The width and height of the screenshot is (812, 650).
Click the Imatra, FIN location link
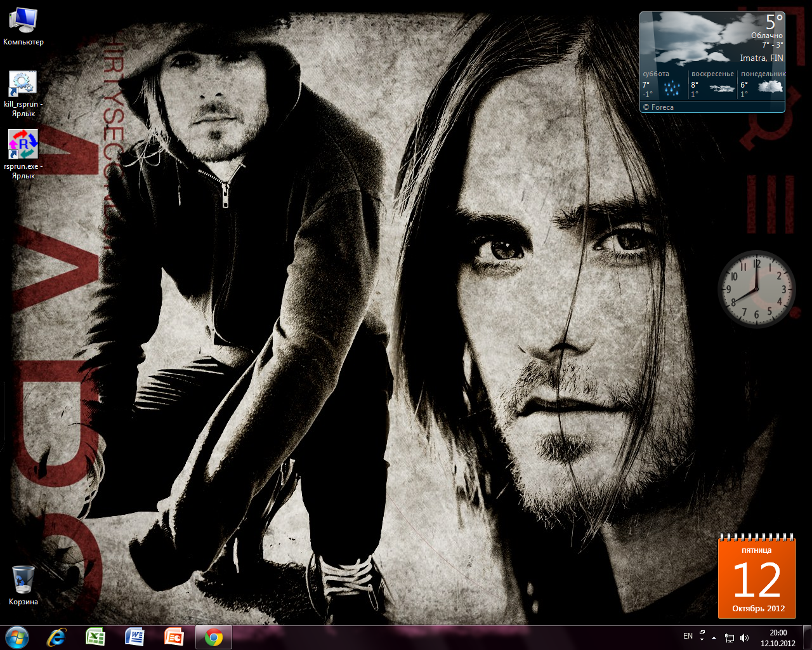coord(761,58)
